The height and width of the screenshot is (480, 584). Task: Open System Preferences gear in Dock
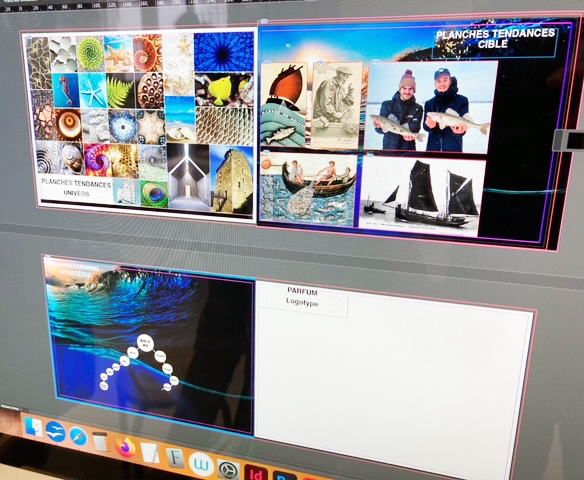[x=228, y=470]
